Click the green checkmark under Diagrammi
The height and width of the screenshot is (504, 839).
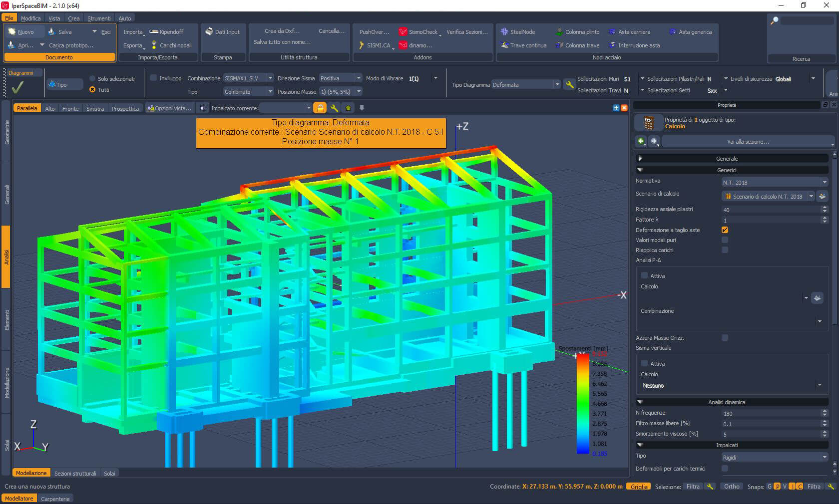click(17, 87)
